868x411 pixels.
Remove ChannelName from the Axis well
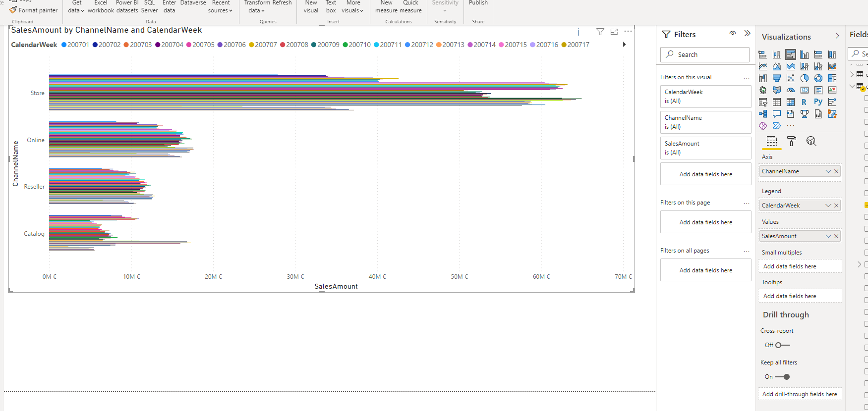(x=836, y=171)
